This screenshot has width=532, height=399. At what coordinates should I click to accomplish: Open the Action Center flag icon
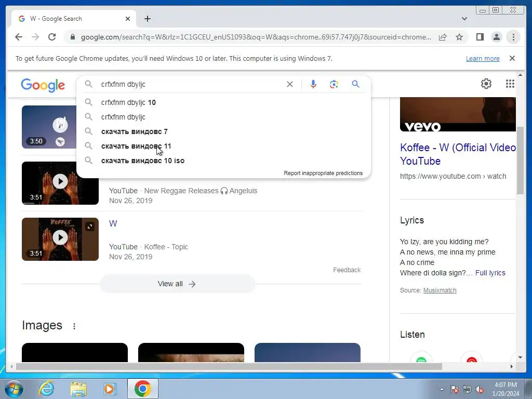[455, 389]
